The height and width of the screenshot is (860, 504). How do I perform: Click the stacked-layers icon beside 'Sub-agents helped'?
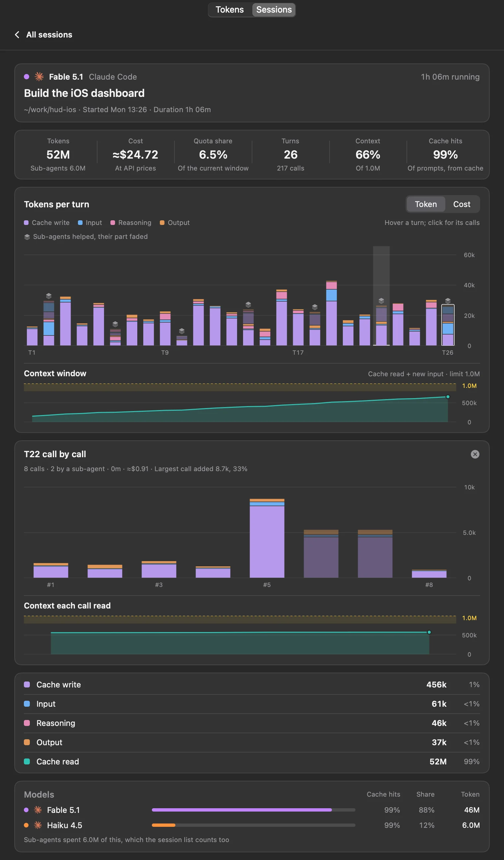pos(27,237)
